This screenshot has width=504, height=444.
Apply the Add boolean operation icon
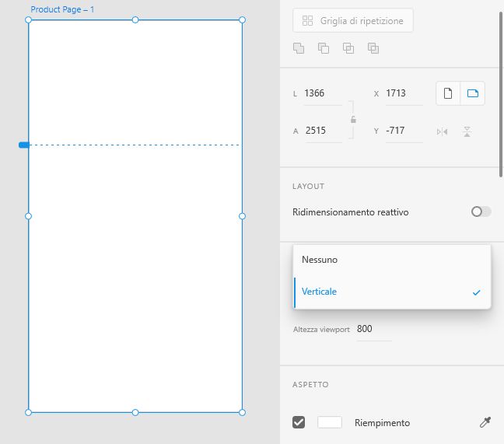[x=299, y=48]
